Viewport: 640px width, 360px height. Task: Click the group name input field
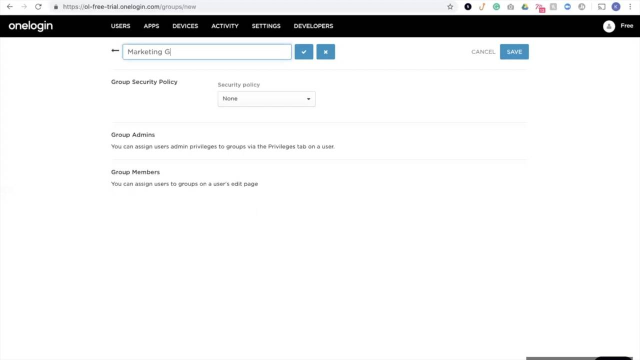(207, 52)
